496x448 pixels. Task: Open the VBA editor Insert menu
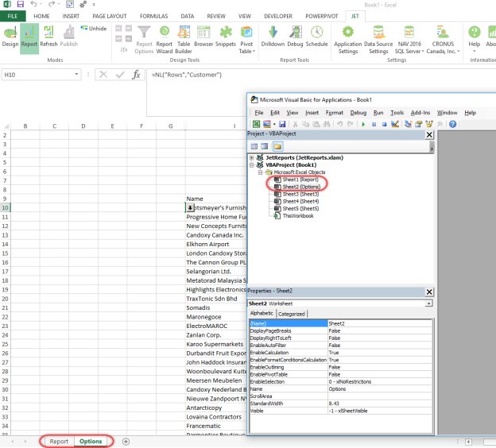click(312, 113)
